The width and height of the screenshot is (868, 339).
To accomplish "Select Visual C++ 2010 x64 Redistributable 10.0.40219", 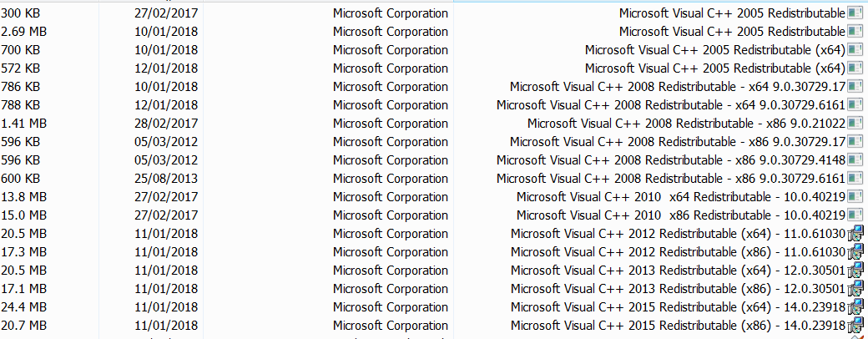I will [681, 196].
